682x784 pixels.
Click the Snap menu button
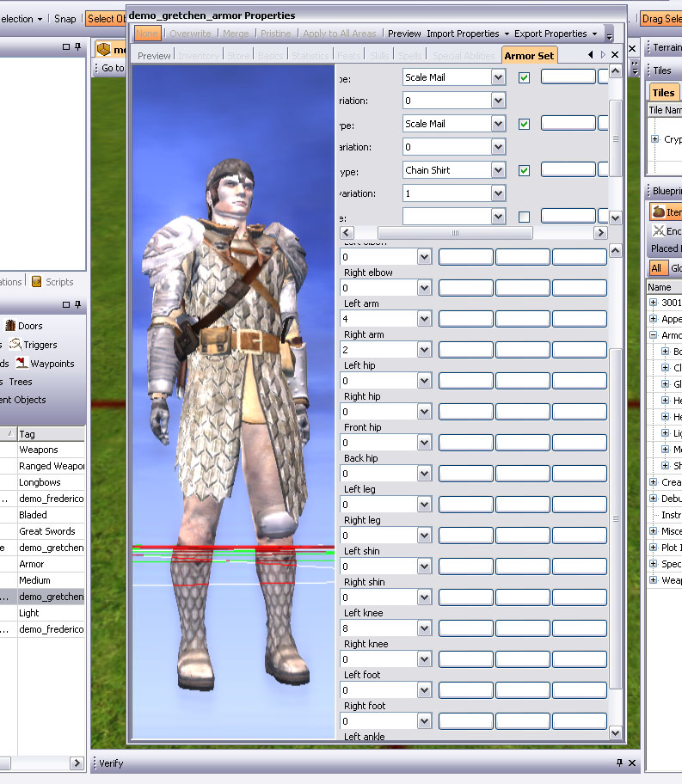pyautogui.click(x=65, y=19)
